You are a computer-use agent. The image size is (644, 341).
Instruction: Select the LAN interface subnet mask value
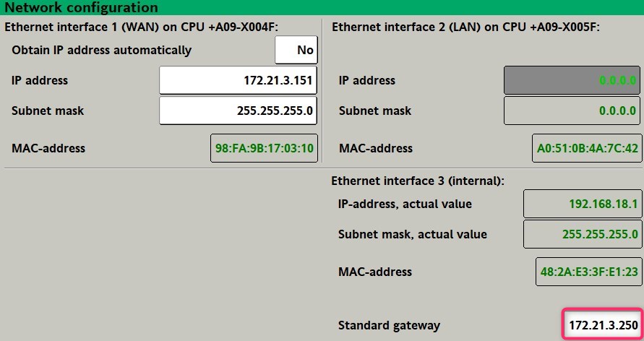[x=572, y=111]
